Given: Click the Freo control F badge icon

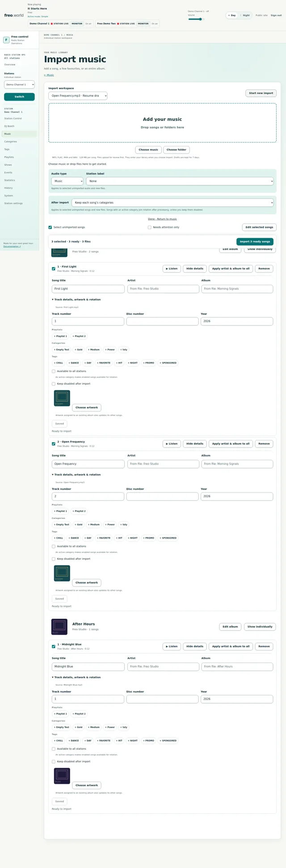Looking at the screenshot, I should (x=6, y=40).
